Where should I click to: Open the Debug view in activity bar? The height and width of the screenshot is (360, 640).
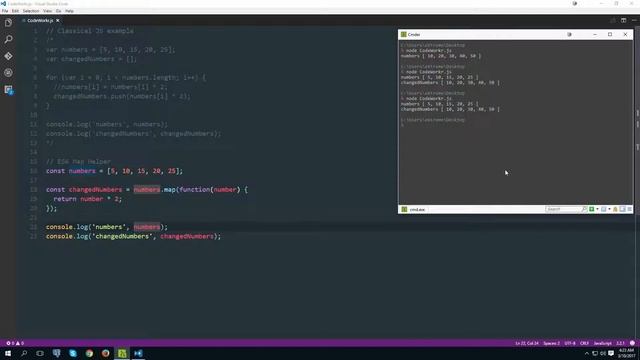(x=8, y=73)
